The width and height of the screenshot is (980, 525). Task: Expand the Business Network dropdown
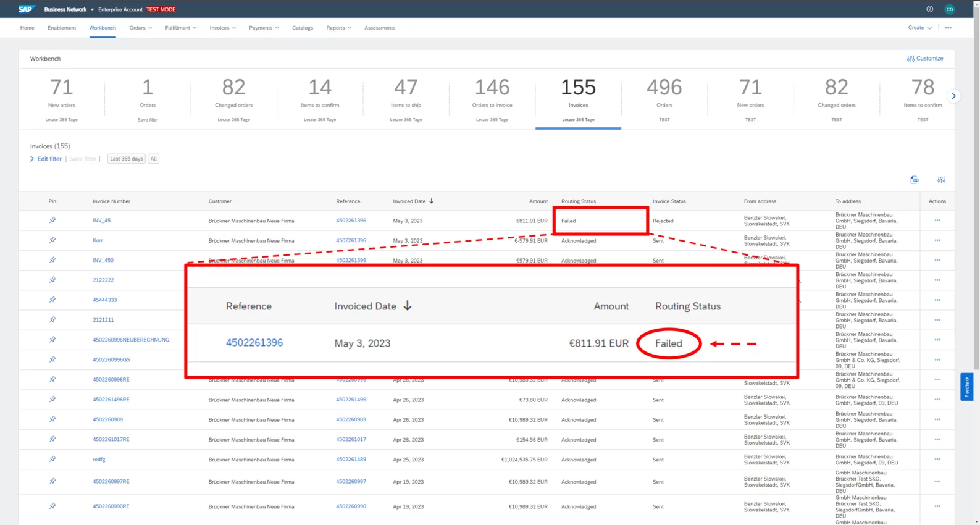[x=92, y=9]
